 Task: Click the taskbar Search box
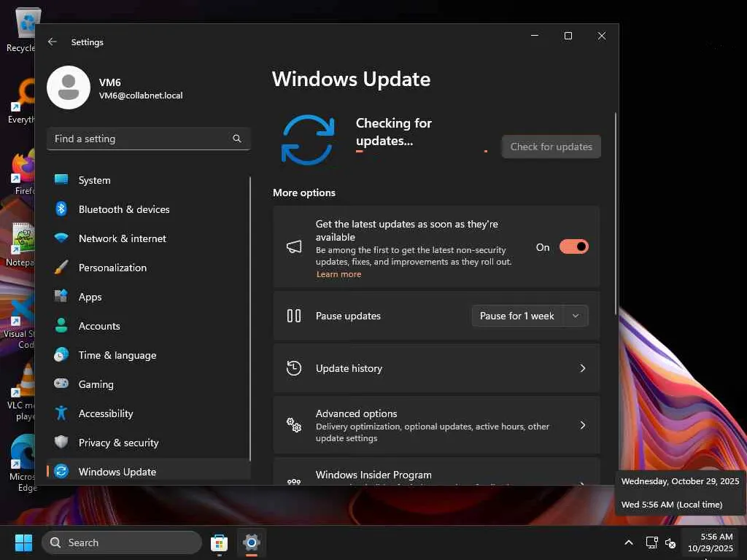click(122, 542)
